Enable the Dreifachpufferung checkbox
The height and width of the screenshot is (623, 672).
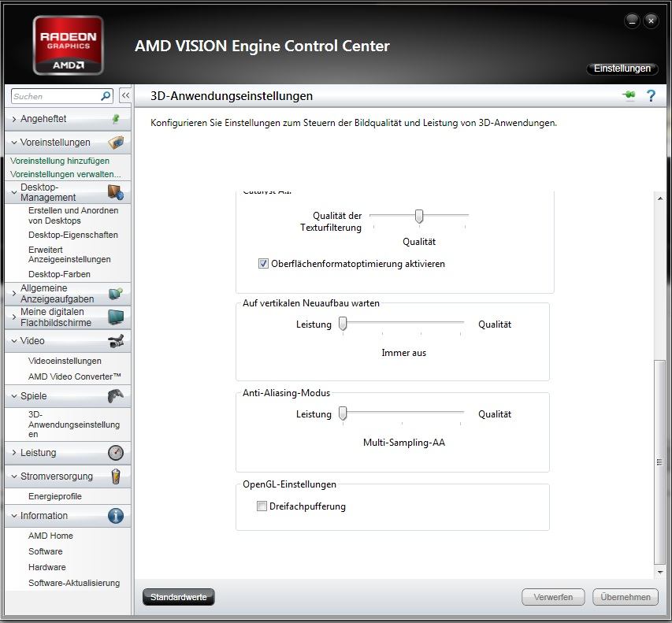[262, 506]
